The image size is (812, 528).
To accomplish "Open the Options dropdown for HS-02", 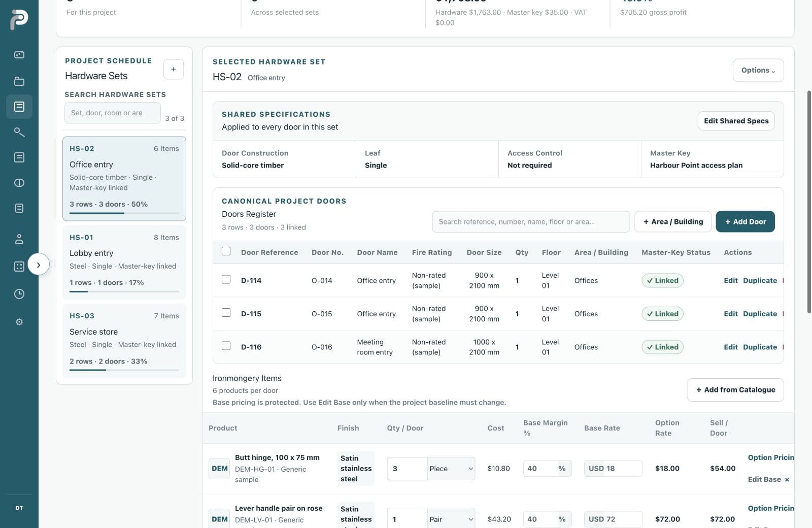I will (x=758, y=70).
